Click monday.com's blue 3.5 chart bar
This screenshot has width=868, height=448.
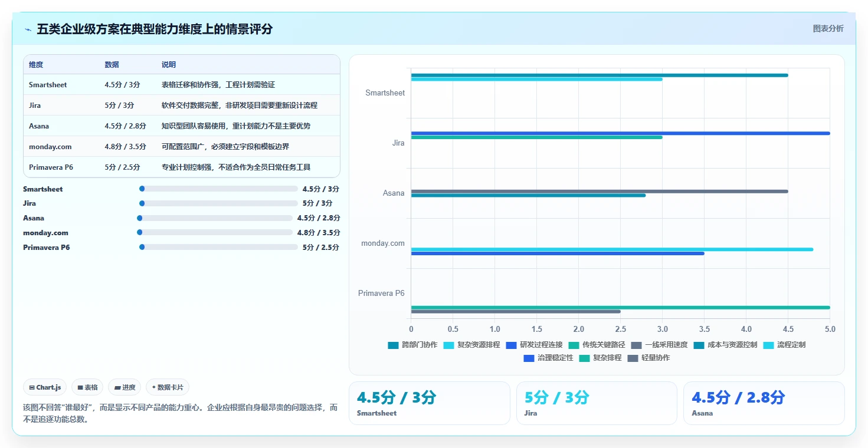click(558, 253)
